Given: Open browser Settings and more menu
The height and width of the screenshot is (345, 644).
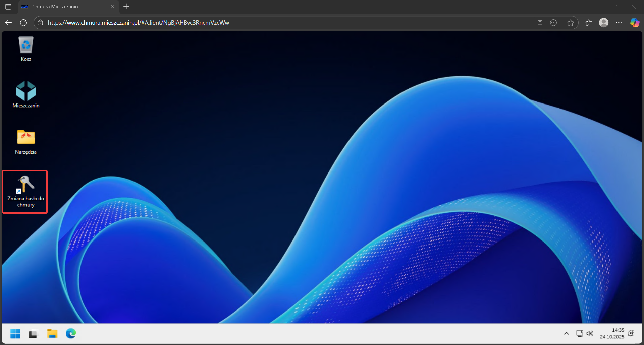Looking at the screenshot, I should coord(619,23).
